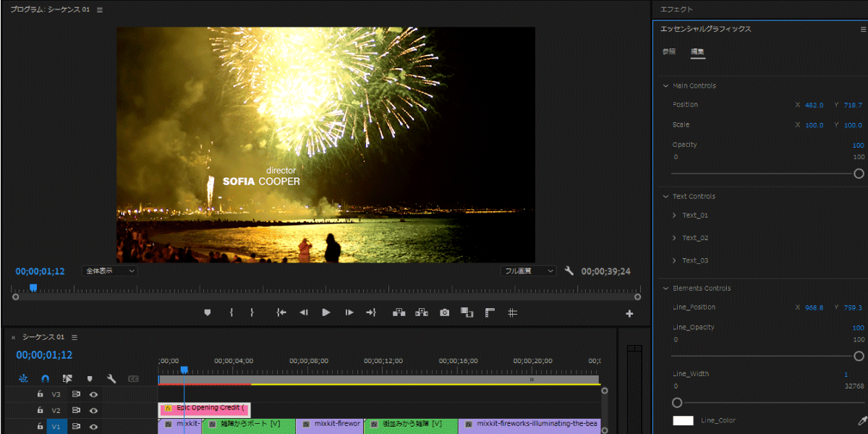Screen dimensions: 868x434
Task: Click the Extract button
Action: pos(421,312)
